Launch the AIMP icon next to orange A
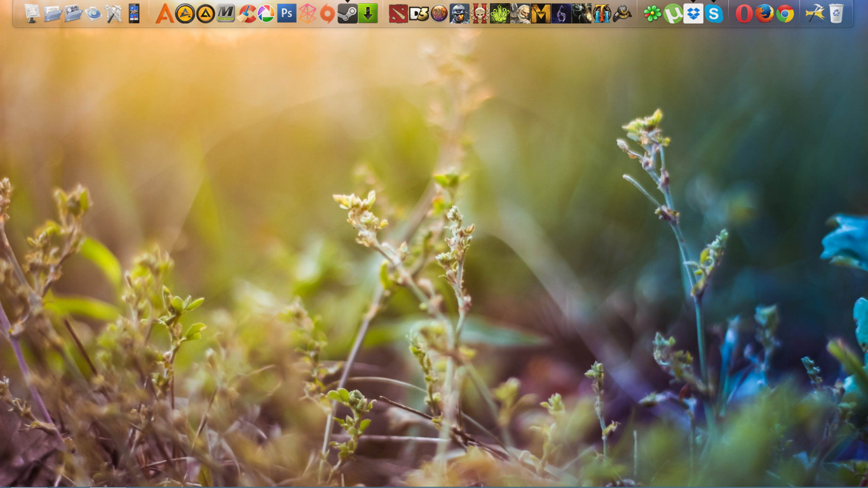Image resolution: width=868 pixels, height=488 pixels. click(x=185, y=13)
